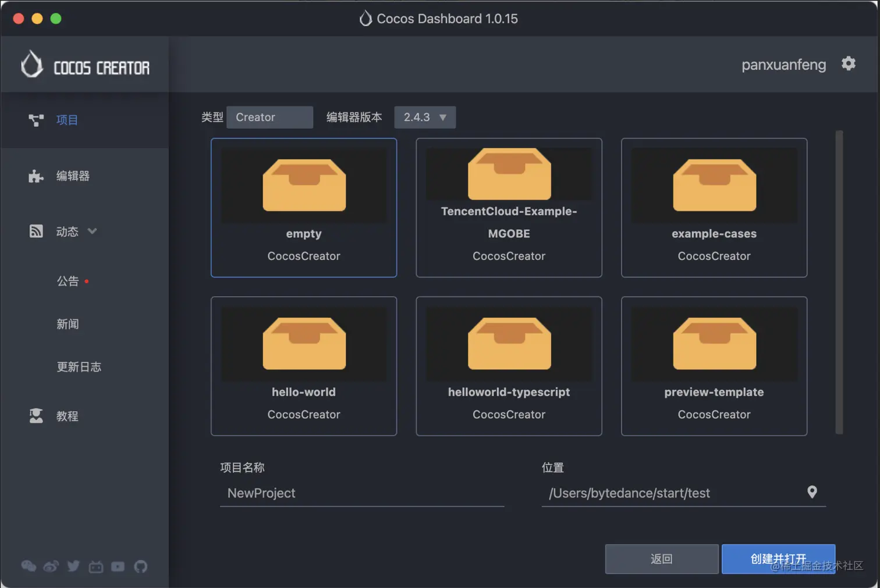The width and height of the screenshot is (880, 588).
Task: Choose the example-cases template
Action: coord(714,208)
